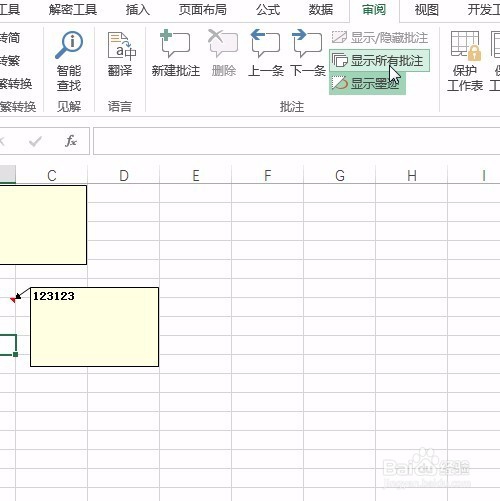Switch to the Page Layout (页面布局) tab
Screen dimensions: 500x501
(x=202, y=10)
